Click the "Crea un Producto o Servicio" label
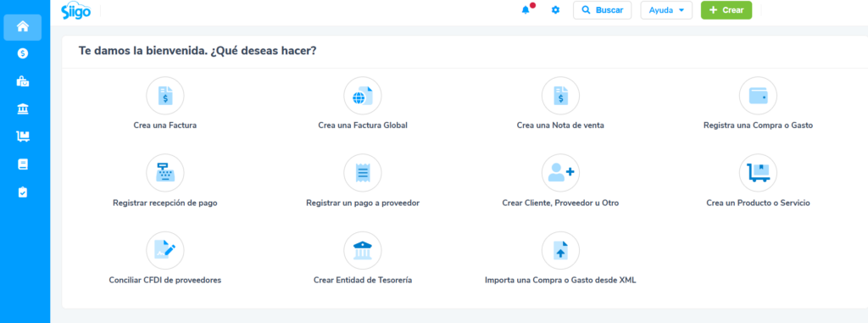This screenshot has height=323, width=868. click(x=758, y=203)
